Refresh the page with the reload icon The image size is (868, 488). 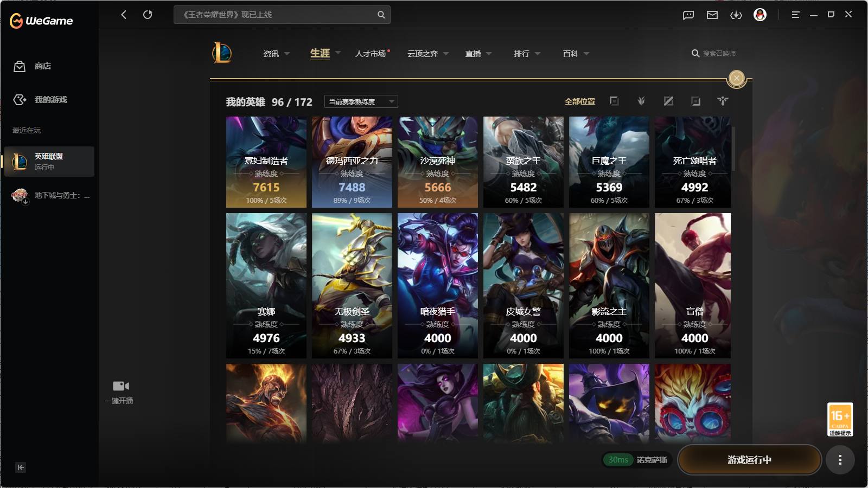(148, 15)
